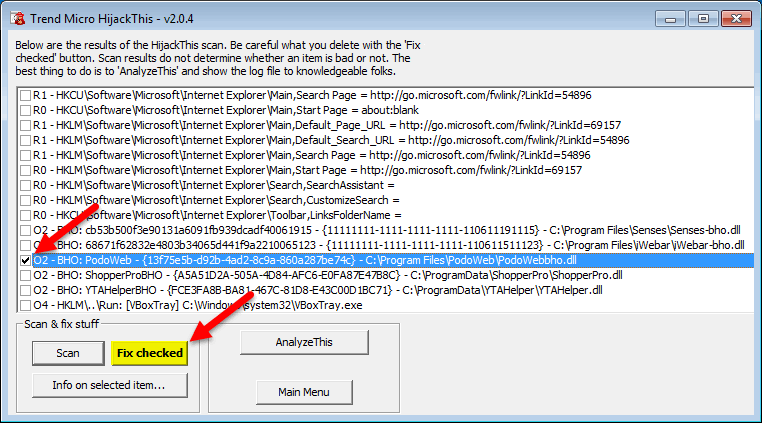
Task: Select the R0 HKCU Start Page about:blank row text
Action: pos(226,110)
